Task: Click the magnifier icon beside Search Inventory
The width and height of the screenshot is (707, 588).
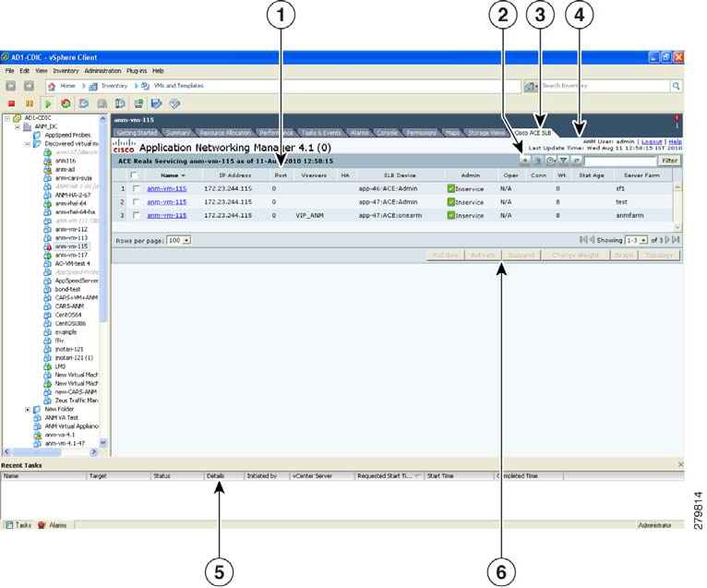Action: [676, 86]
